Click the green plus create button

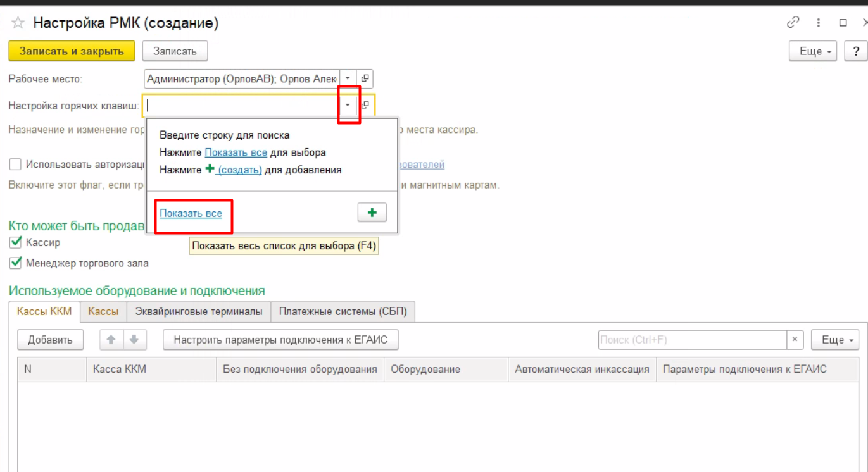372,213
